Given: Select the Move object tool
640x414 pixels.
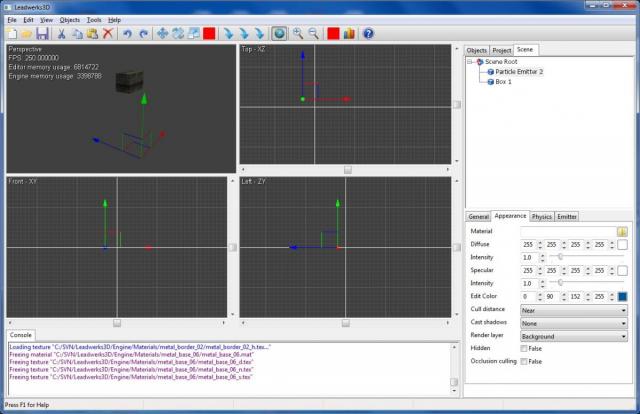Looking at the screenshot, I should click(162, 33).
